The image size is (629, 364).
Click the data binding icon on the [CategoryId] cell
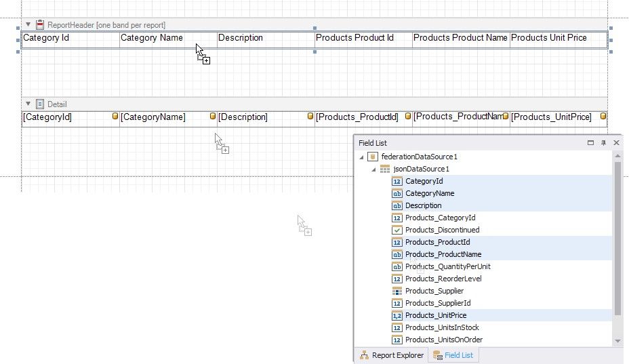tap(115, 117)
